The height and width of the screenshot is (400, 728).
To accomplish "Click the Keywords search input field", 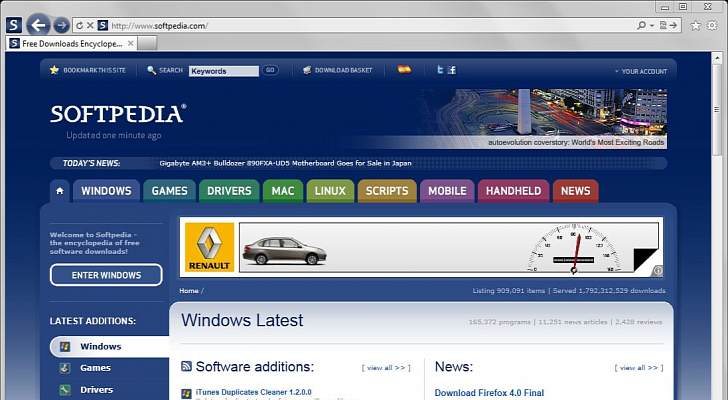I will [223, 71].
